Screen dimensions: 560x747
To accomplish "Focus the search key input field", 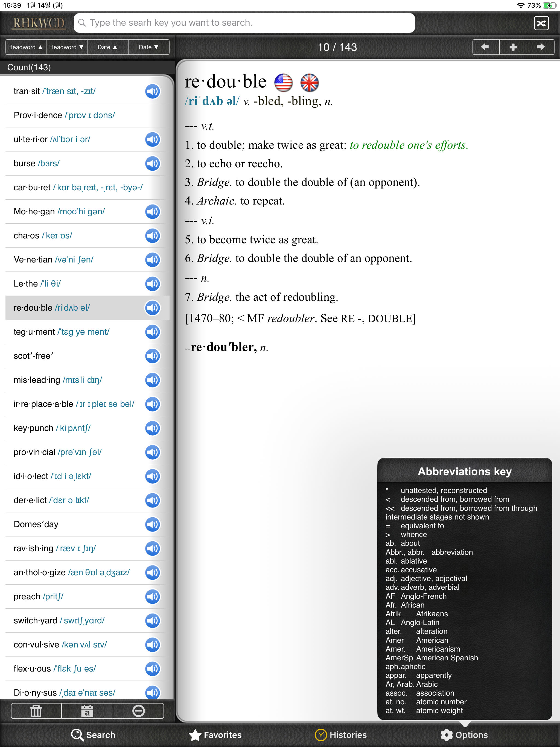I will coord(244,23).
